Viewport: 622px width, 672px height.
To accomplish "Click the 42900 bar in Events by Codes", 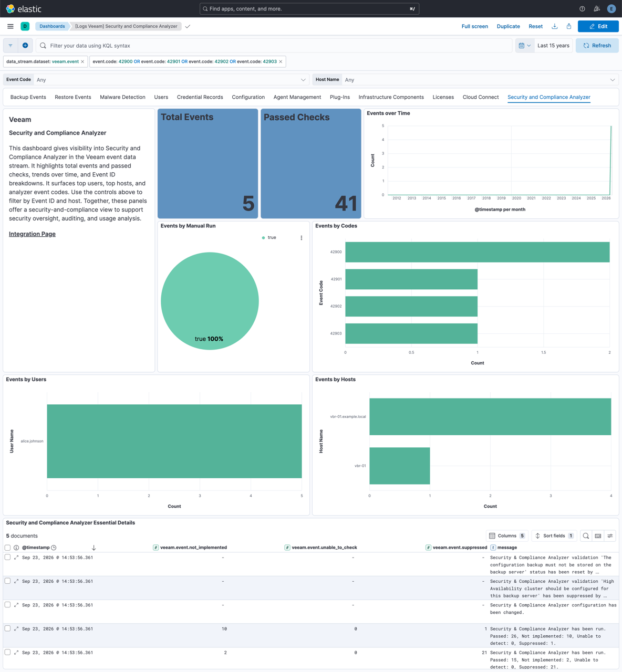I will point(477,252).
